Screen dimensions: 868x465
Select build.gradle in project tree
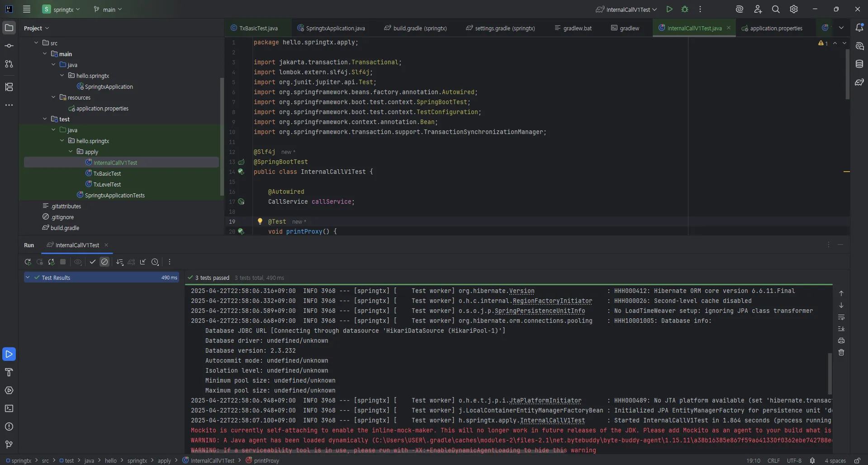65,228
